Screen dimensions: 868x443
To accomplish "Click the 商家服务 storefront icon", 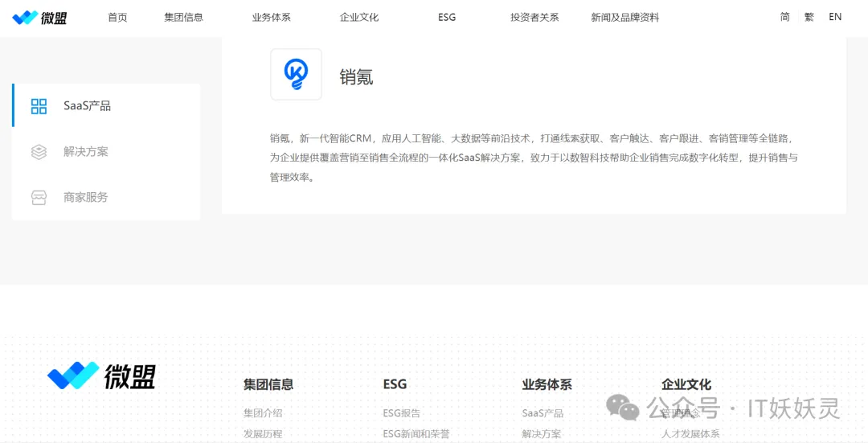I will tap(39, 197).
